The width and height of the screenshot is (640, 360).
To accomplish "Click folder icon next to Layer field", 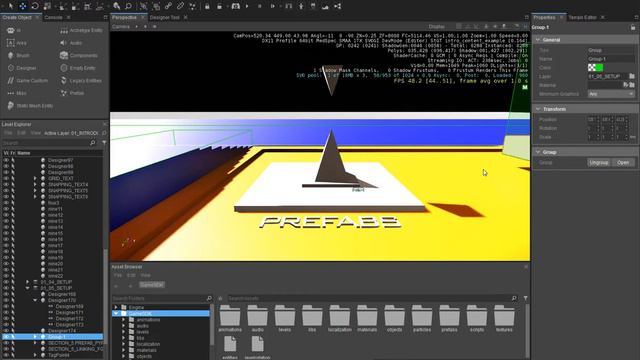I will coord(632,76).
